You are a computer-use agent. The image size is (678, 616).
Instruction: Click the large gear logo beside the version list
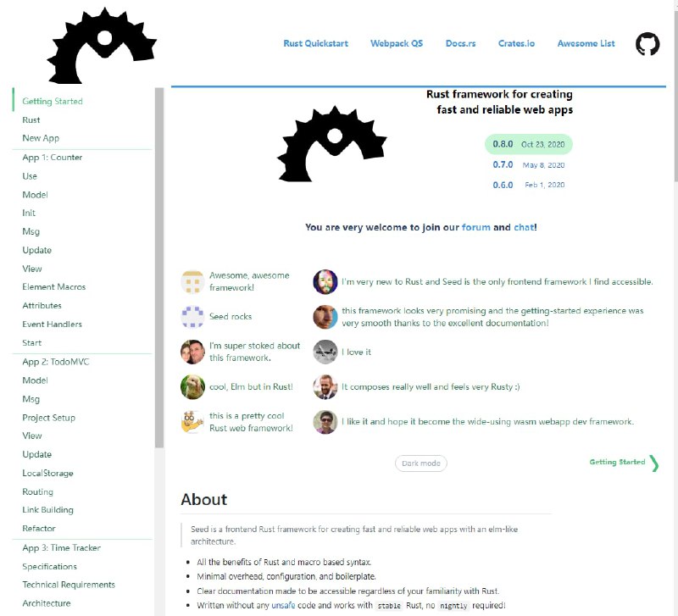(332, 144)
